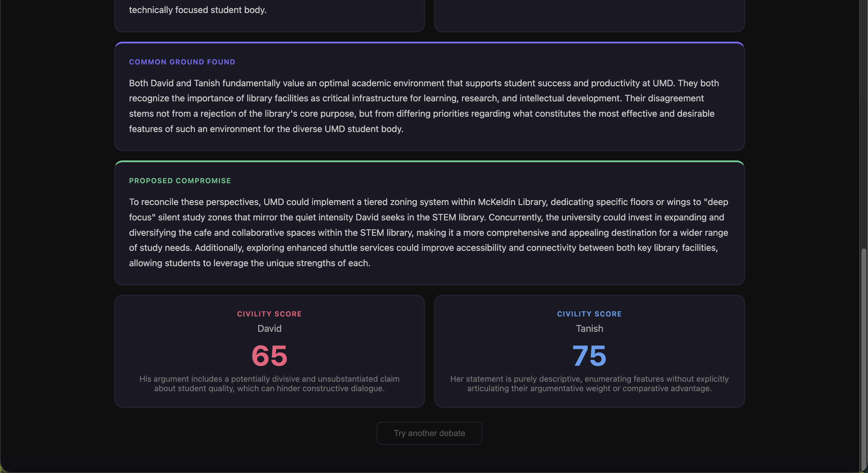Click David's CIVILITY SCORE label
868x473 pixels.
[269, 314]
